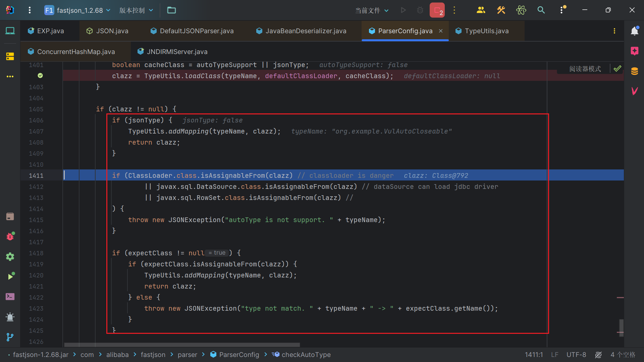Toggle the breakpoint on line 1402
The height and width of the screenshot is (362, 644).
tap(40, 76)
